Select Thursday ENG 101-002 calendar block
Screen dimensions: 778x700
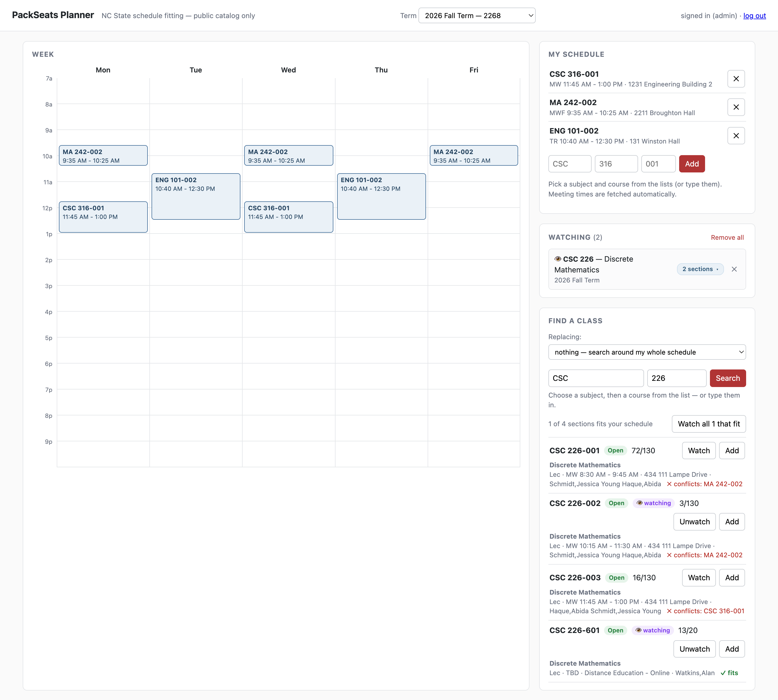(x=381, y=196)
